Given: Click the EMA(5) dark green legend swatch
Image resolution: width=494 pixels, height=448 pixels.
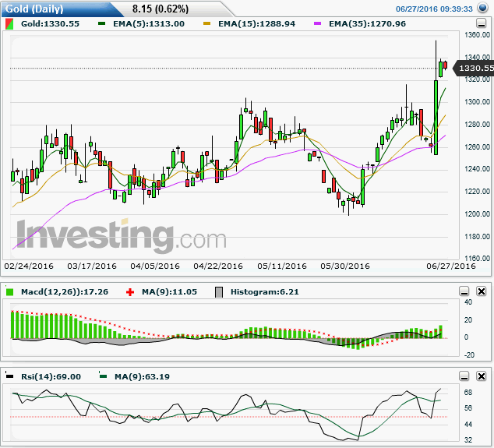Looking at the screenshot, I should click(101, 23).
